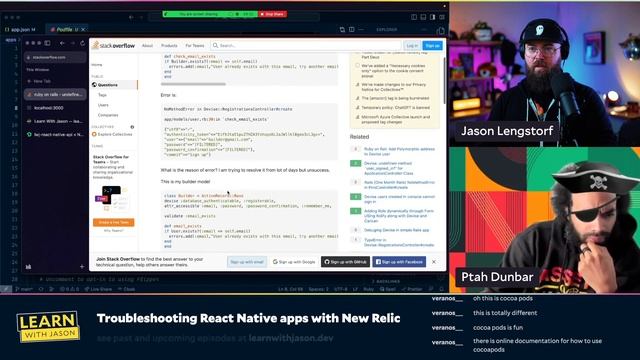Click the plus icon at sidebar bottom
This screenshot has height=360, width=640.
coord(82,267)
